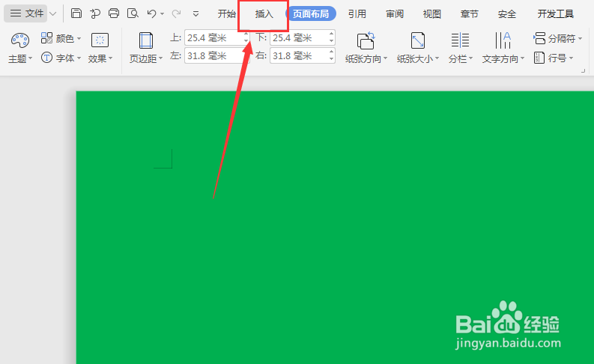
Task: Expand the 分栏 dropdown label
Action: (461, 59)
